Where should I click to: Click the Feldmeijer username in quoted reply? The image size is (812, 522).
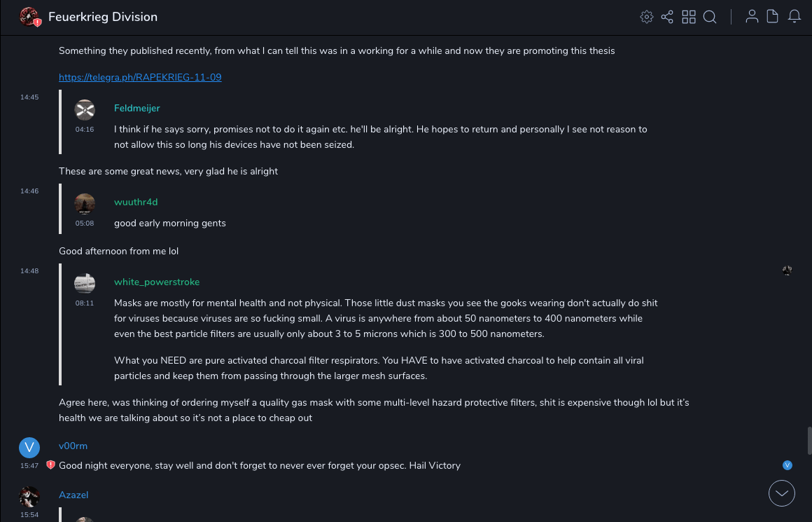137,108
